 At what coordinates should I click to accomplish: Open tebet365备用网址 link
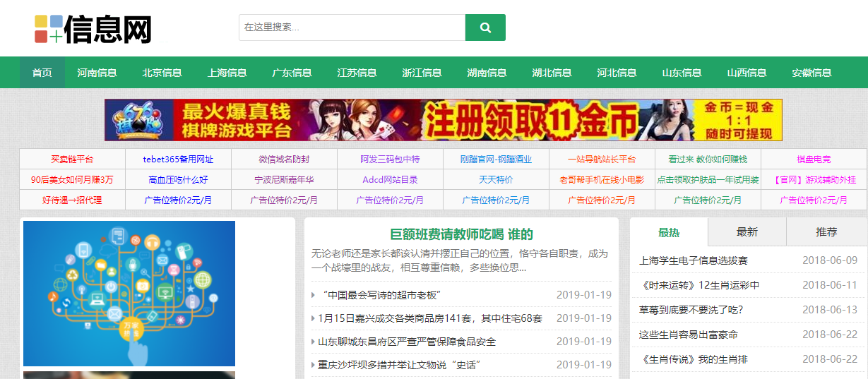tap(178, 160)
